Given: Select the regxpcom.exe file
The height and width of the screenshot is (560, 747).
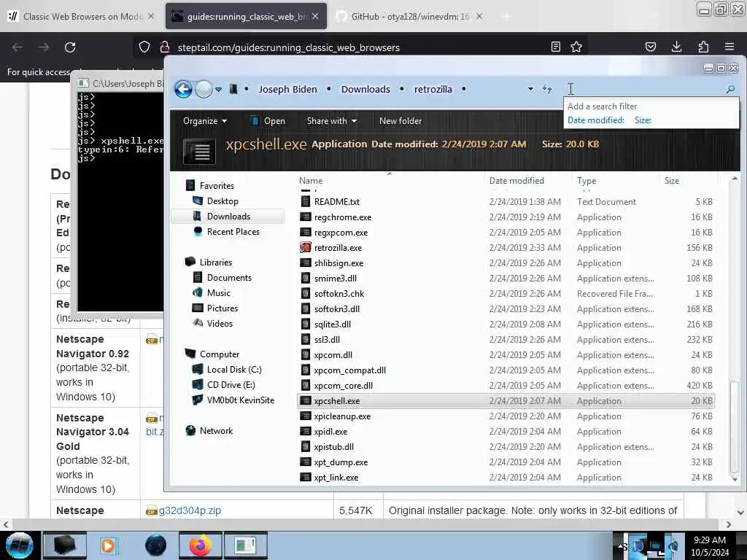Looking at the screenshot, I should tap(341, 233).
